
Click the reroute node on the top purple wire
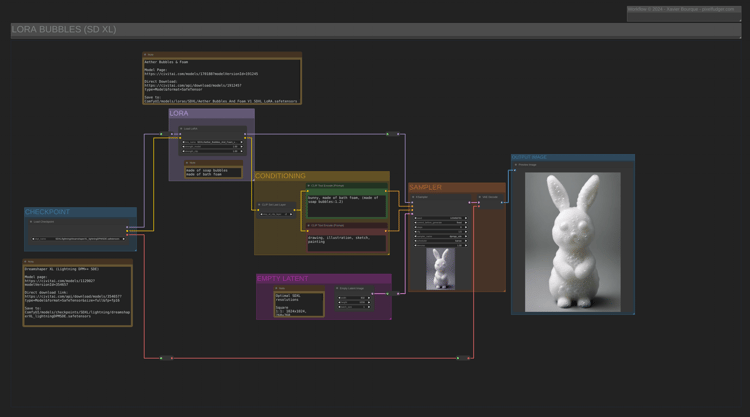(x=393, y=133)
